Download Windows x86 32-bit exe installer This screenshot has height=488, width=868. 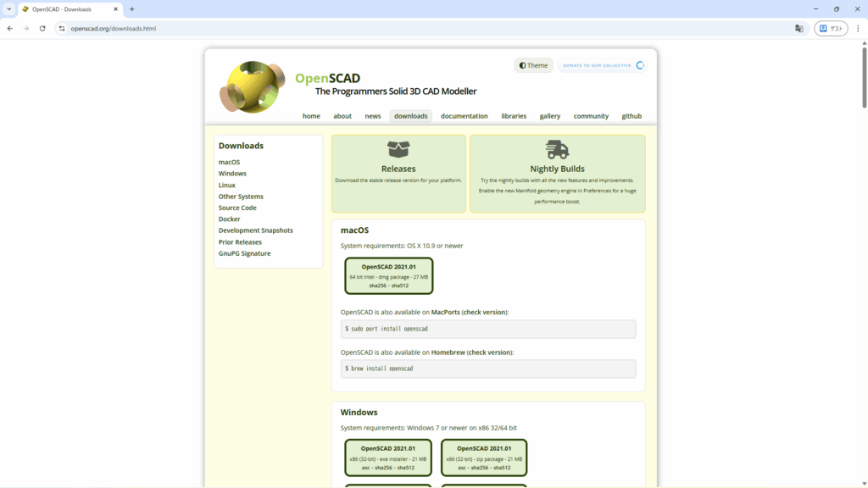coord(388,457)
